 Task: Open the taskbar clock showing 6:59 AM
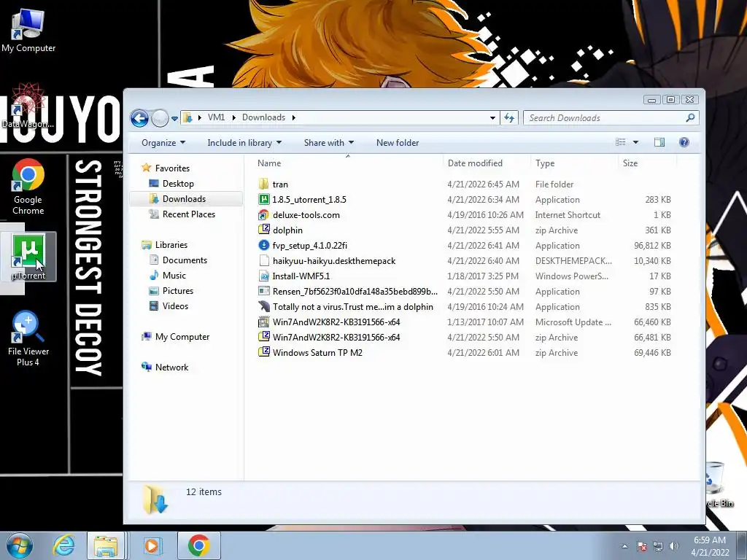(710, 546)
